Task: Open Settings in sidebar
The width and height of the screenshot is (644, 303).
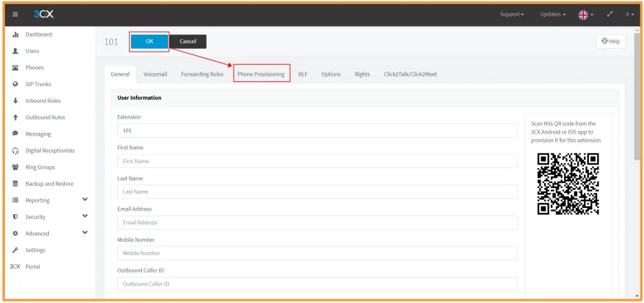Action: click(35, 250)
